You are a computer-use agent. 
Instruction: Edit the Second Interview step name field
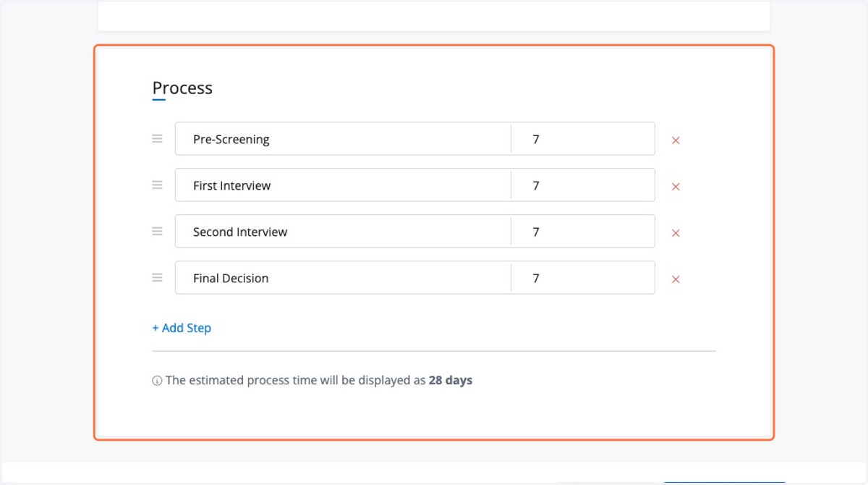click(343, 232)
